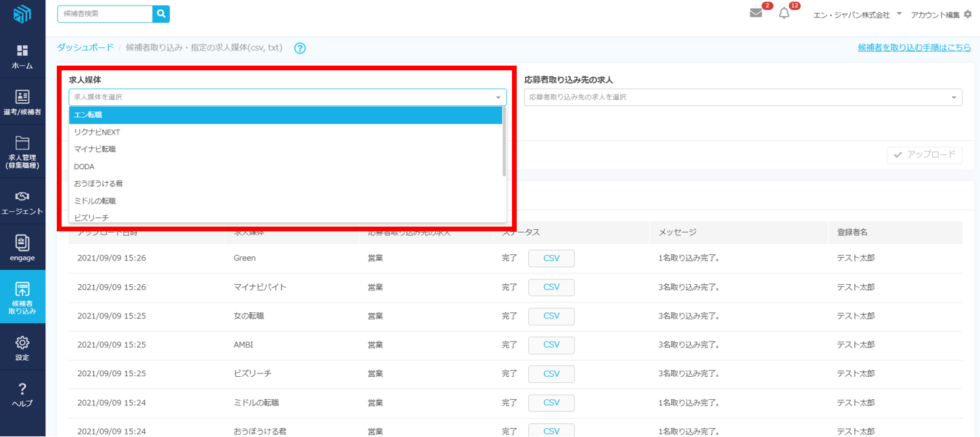This screenshot has height=437, width=980.
Task: Collapse the 求人媒体 dropdown via its arrow
Action: point(498,97)
